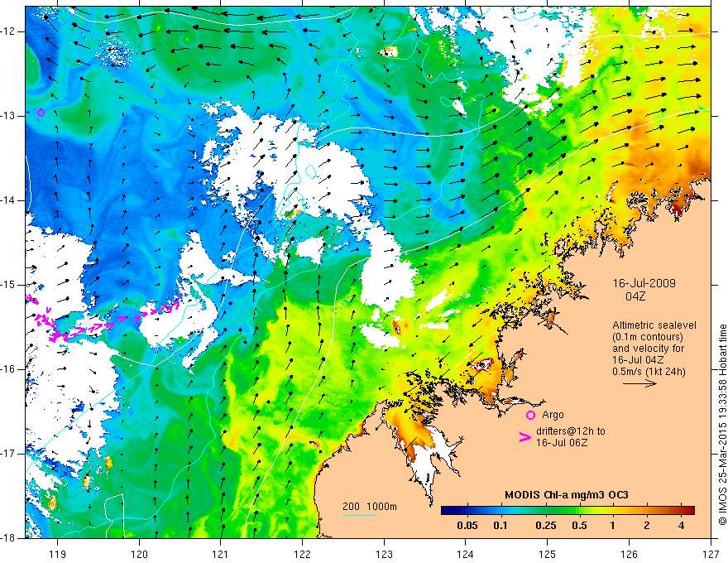Click the "200 1000m" bathymetry label
This screenshot has width=728, height=563.
370,507
